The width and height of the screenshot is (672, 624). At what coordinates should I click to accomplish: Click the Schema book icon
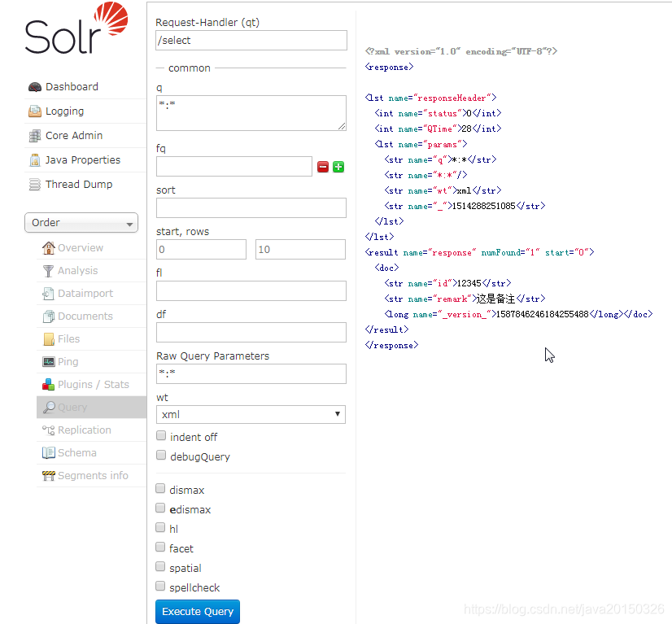49,452
